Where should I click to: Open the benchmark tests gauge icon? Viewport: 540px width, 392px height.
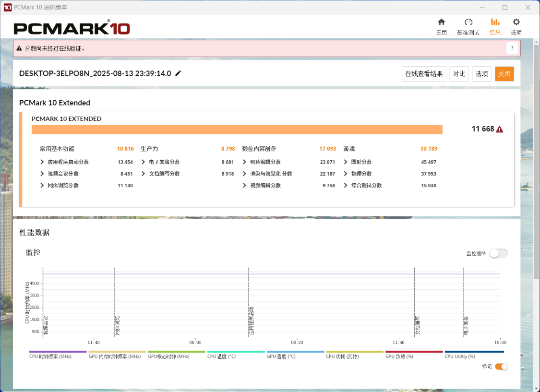click(x=468, y=23)
